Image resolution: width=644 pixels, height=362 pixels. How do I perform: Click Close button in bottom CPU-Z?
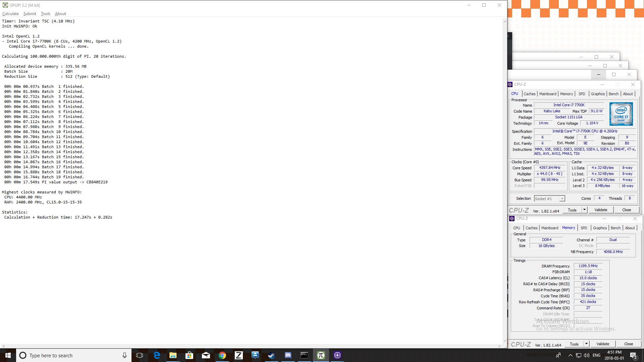pos(629,344)
